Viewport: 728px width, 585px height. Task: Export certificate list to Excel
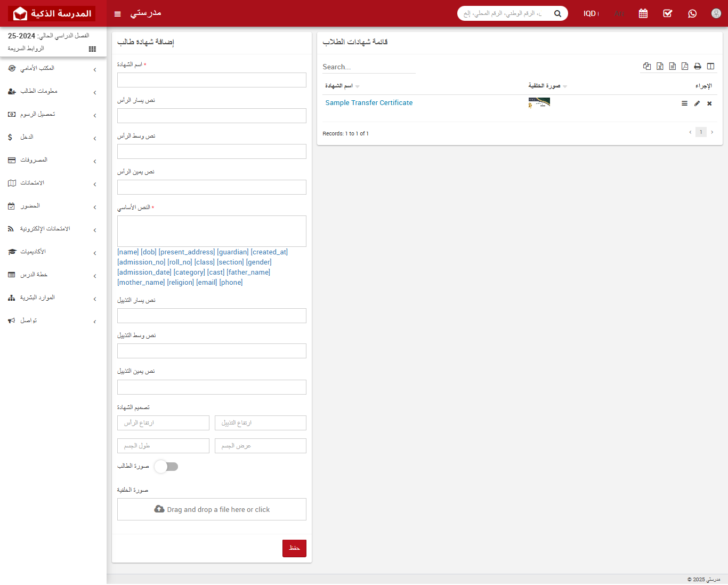coord(660,66)
